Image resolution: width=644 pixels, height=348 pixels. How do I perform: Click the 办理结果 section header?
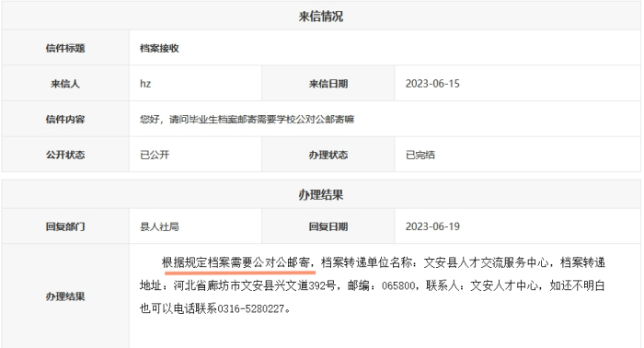point(321,194)
